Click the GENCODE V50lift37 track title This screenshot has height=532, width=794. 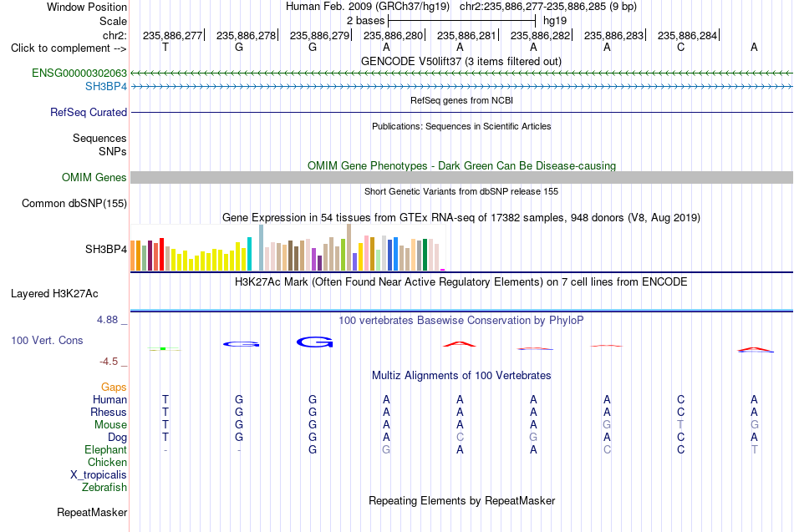pos(461,61)
